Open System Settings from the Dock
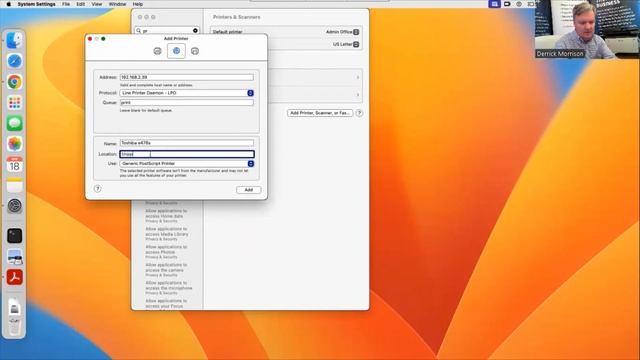 [x=14, y=206]
